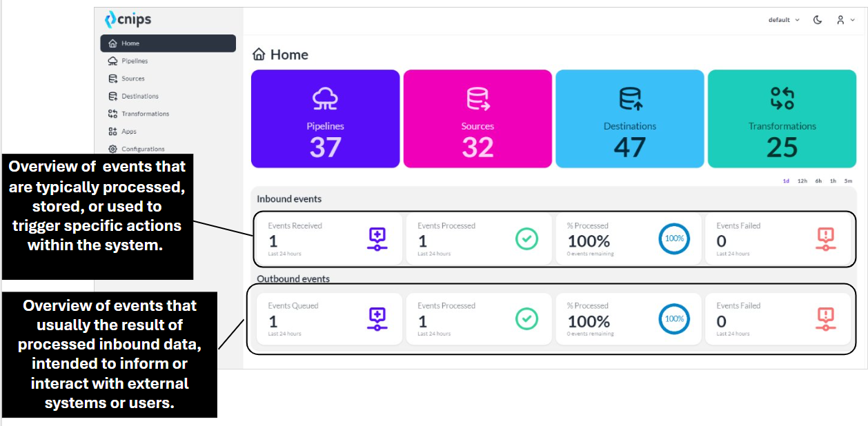Viewport: 868px width, 426px height.
Task: Click the Apps sidebar grid icon
Action: [x=112, y=131]
